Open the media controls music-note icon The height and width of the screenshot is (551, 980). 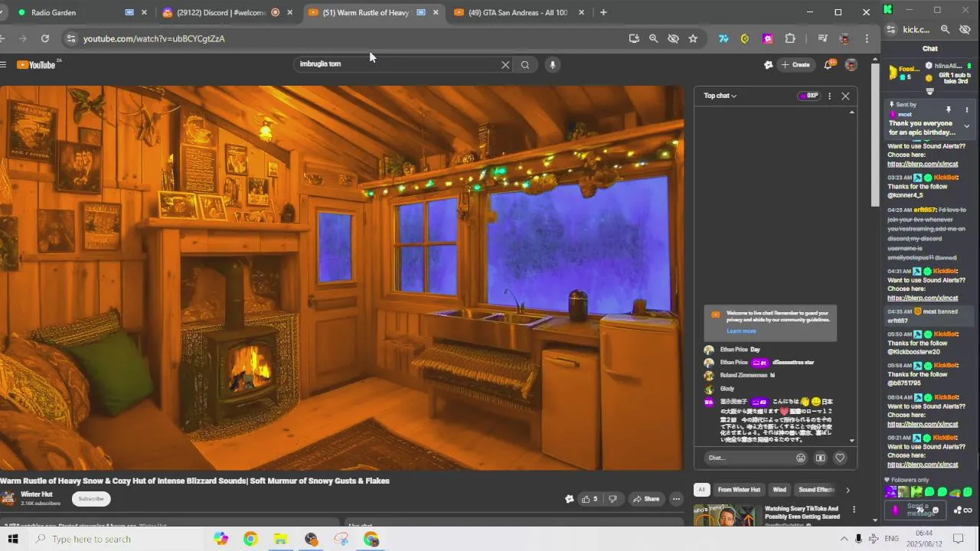click(822, 38)
